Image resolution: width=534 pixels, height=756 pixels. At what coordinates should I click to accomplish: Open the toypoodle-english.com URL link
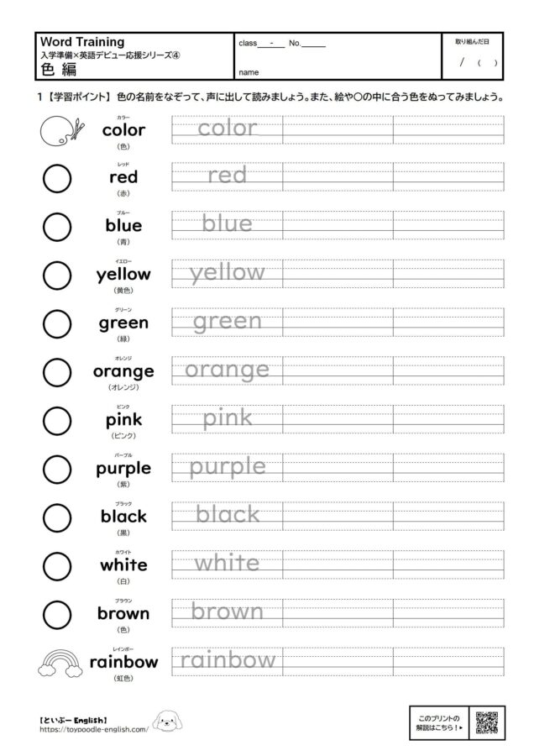tap(93, 730)
